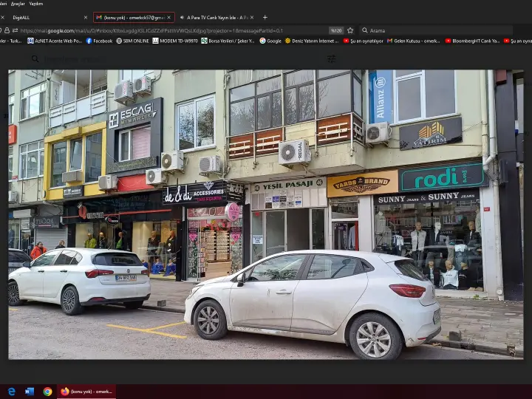Switch to A Para TV Canlı Yayın tab
Screen dimensions: 532x399
[217, 17]
